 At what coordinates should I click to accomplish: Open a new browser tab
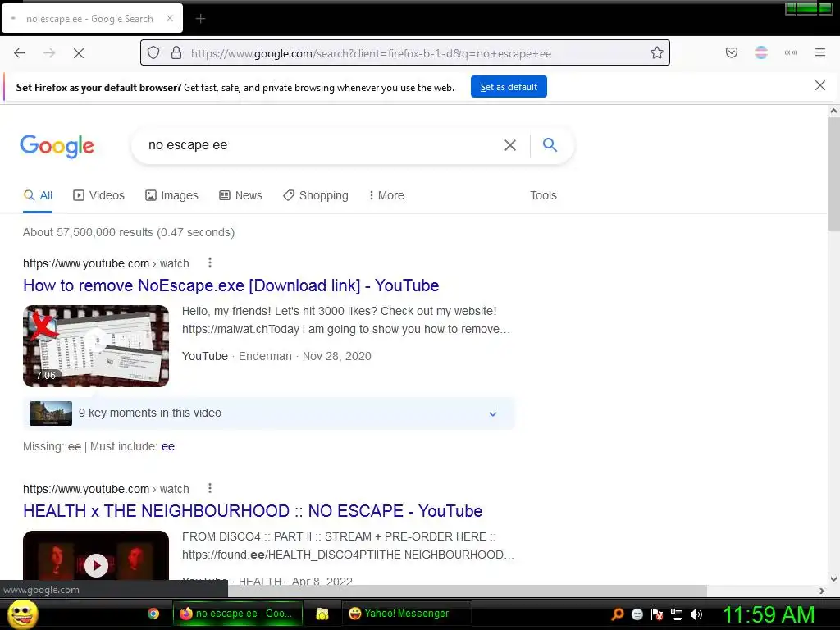coord(200,19)
